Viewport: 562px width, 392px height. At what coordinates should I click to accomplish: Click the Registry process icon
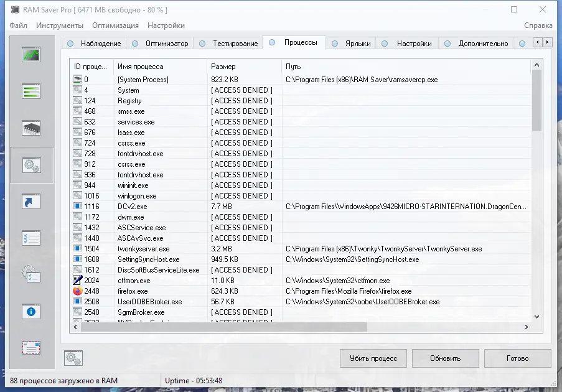coord(77,100)
